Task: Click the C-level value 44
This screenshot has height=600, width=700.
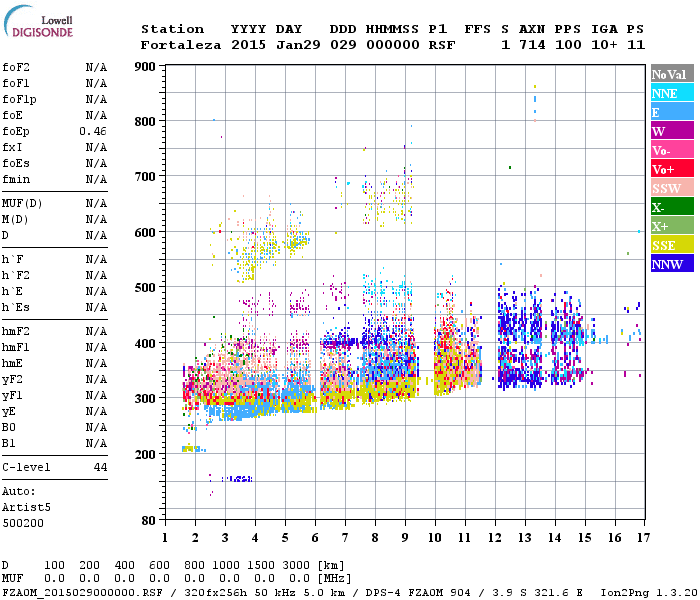Action: click(100, 467)
